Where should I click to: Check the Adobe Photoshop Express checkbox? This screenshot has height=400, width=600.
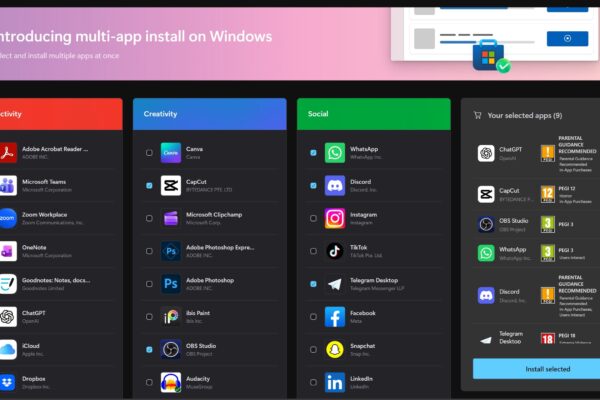[149, 251]
